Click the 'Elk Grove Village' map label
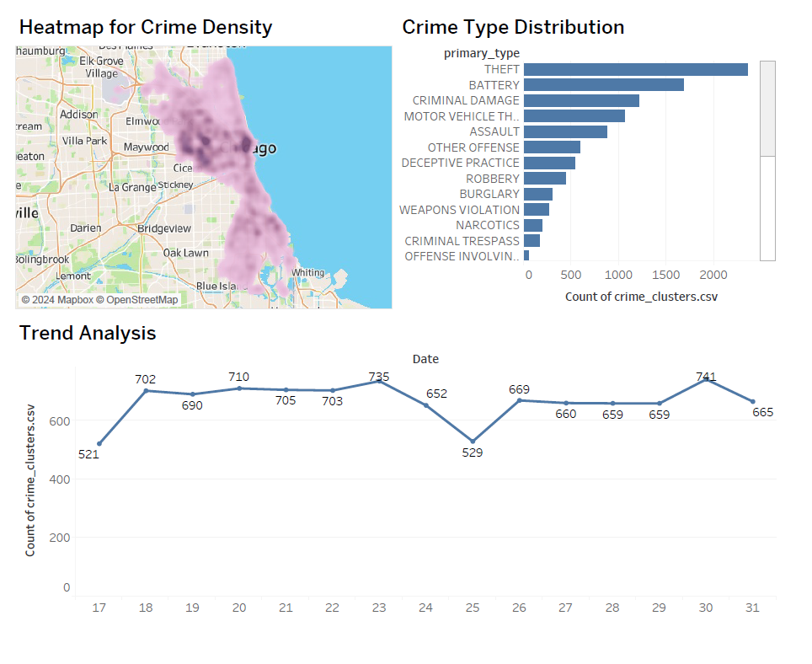The width and height of the screenshot is (812, 664). pos(101,67)
